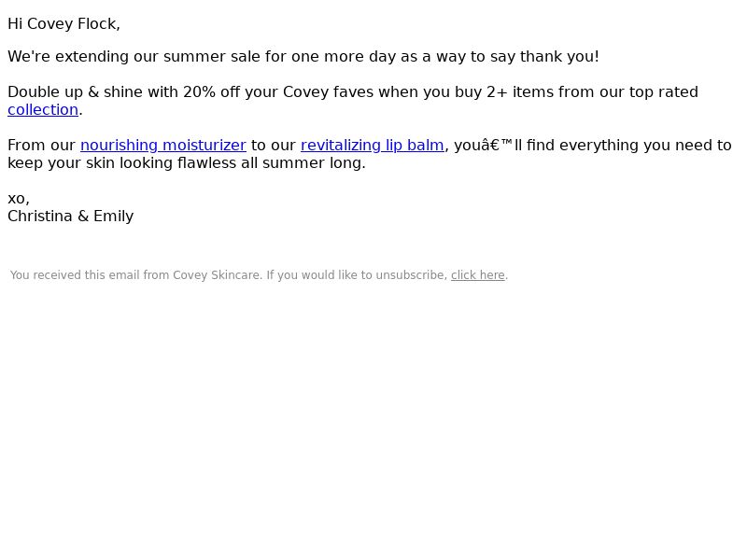Open the top rated collection link
This screenshot has width=747, height=560.
[43, 110]
